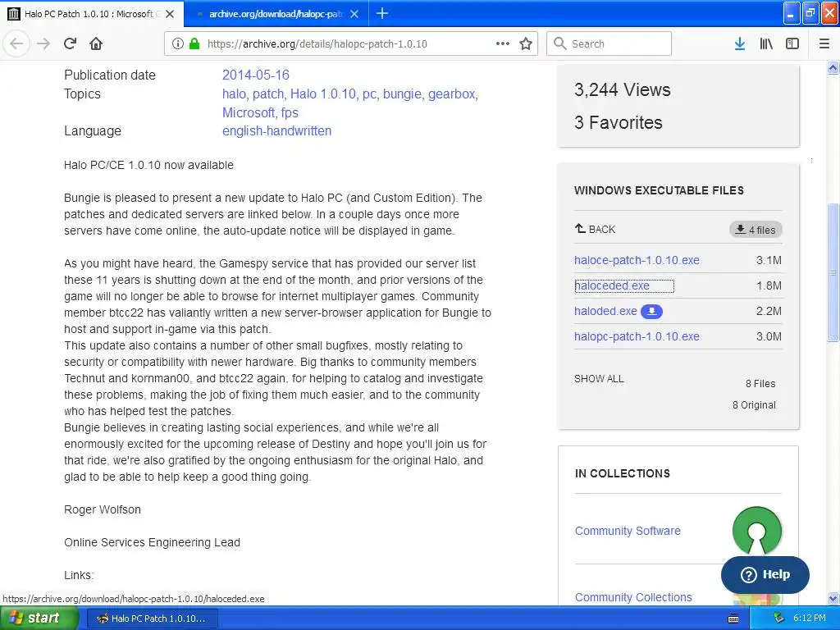
Task: Open the fps topic link
Action: (x=290, y=112)
